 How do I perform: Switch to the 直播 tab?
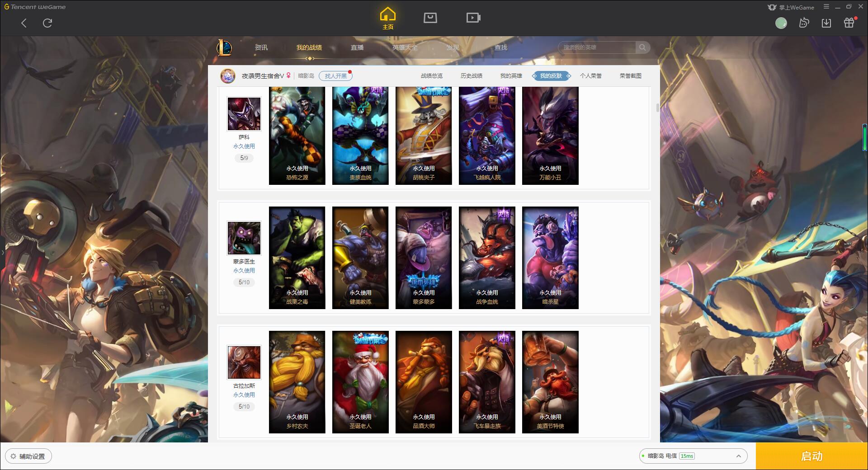[357, 47]
